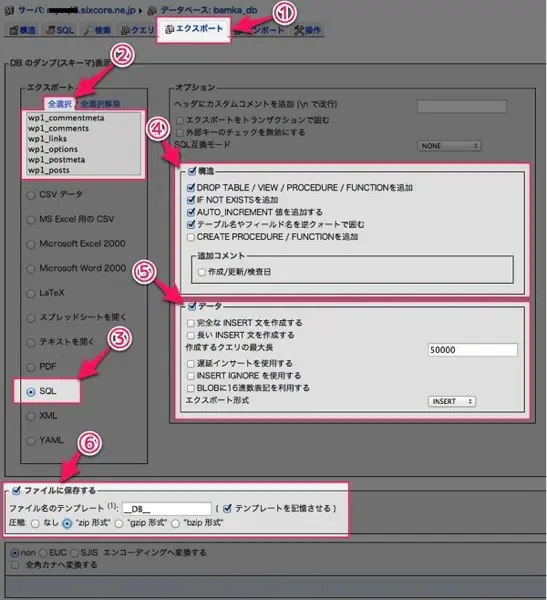Click 全選択解除 (Unselect All) link
Viewport: 547px width, 600px height.
click(100, 104)
